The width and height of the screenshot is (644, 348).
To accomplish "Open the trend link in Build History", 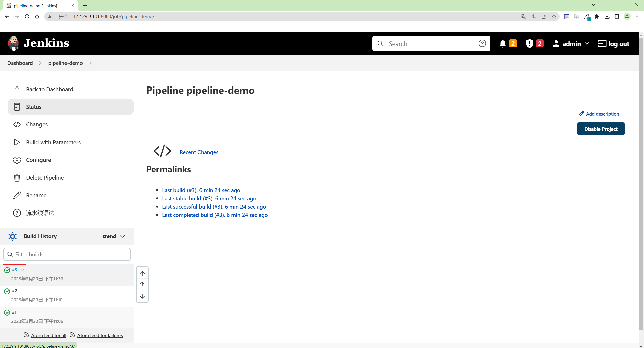I will click(109, 236).
